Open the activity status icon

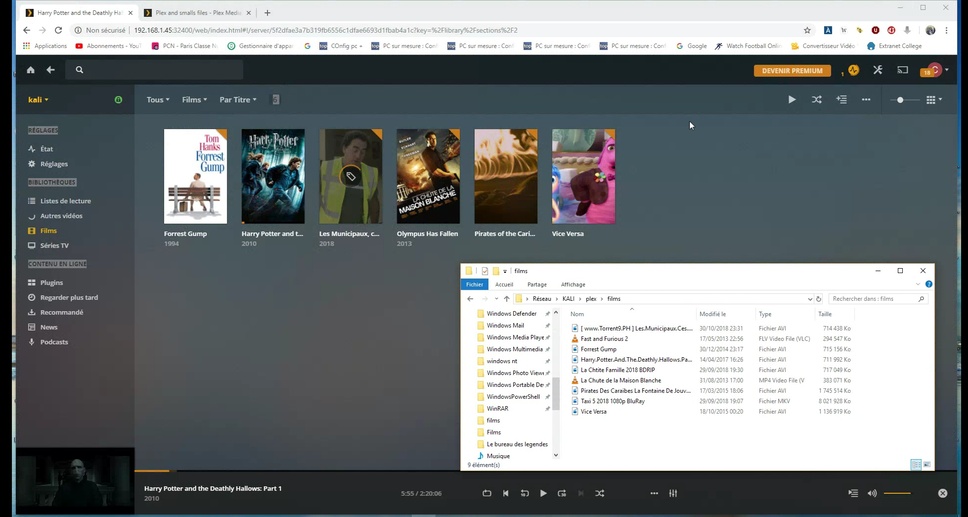[853, 70]
